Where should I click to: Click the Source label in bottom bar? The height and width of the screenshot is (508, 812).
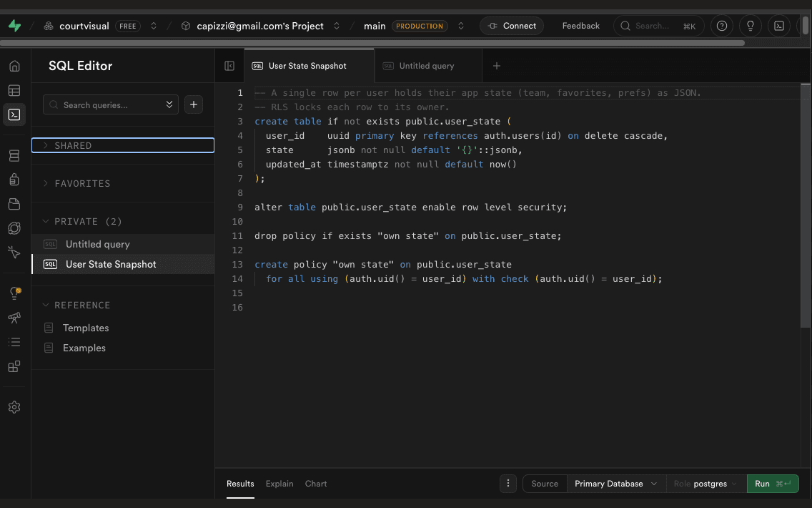point(545,484)
